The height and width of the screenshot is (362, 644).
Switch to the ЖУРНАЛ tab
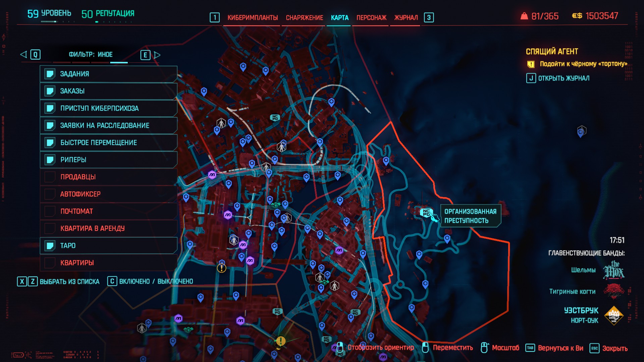406,17
